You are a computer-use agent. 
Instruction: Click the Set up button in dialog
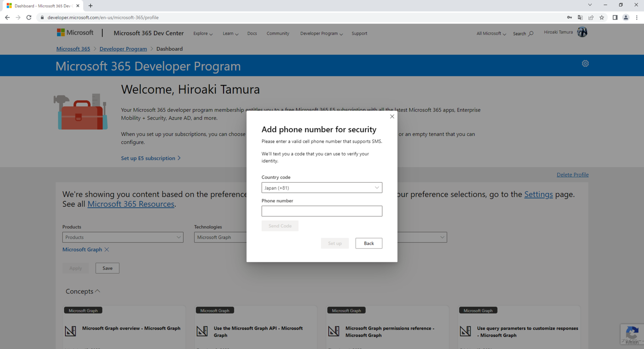[x=335, y=243]
